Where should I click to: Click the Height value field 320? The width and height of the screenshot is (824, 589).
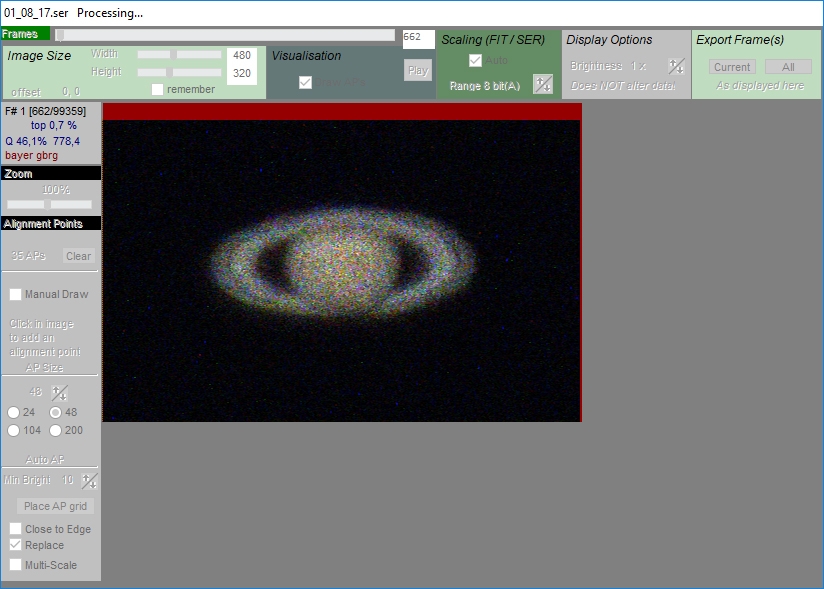coord(242,73)
